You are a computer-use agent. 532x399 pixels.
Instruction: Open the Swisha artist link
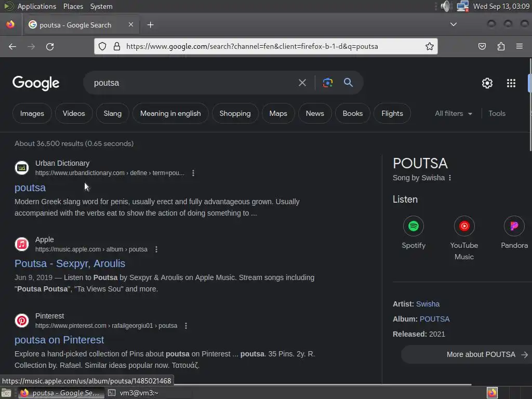click(x=428, y=304)
